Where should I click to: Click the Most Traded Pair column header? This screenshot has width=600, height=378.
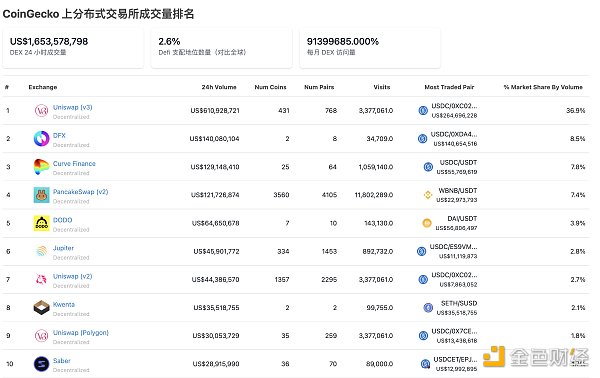click(449, 87)
